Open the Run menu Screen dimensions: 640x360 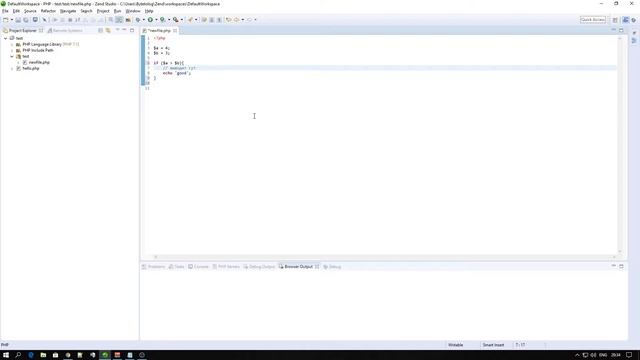click(118, 11)
